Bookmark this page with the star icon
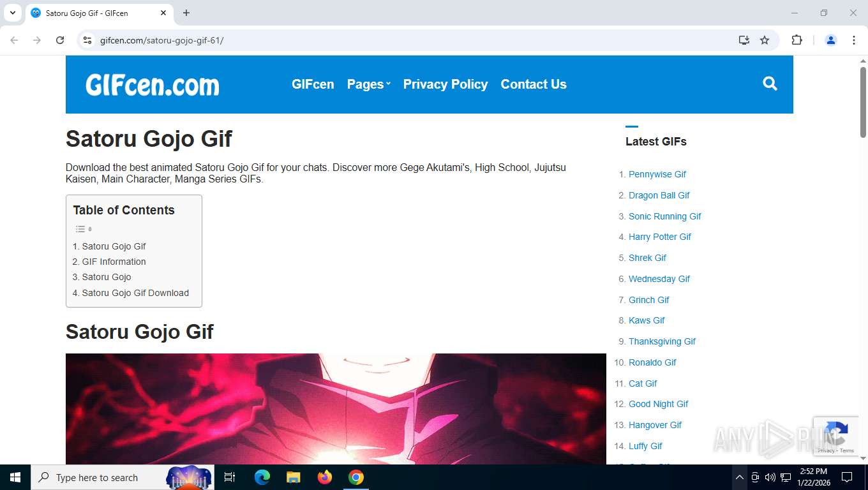The image size is (868, 490). pyautogui.click(x=765, y=40)
